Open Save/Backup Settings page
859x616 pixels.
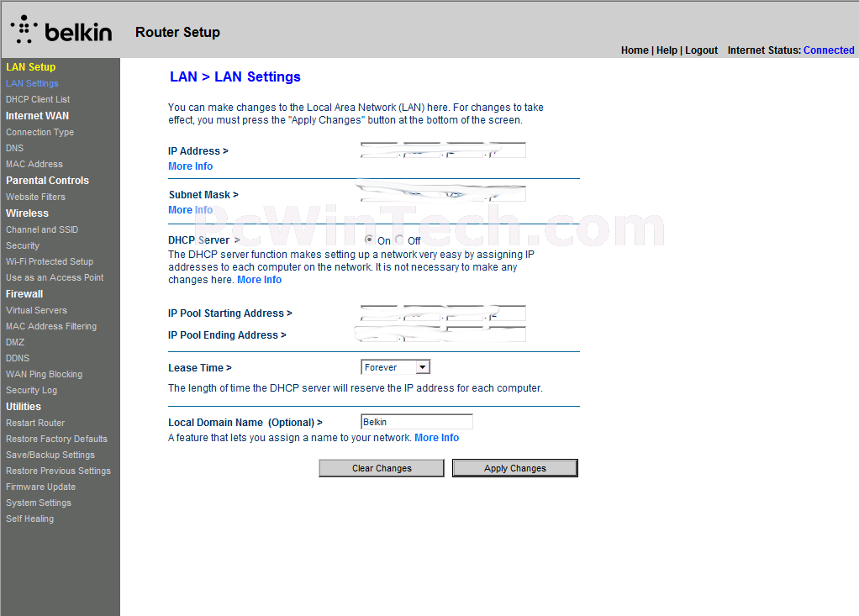click(x=50, y=455)
